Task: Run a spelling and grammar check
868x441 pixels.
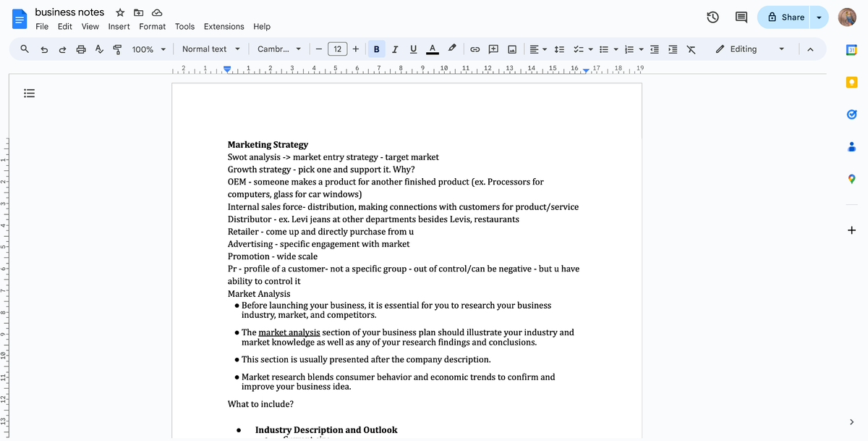Action: tap(99, 49)
